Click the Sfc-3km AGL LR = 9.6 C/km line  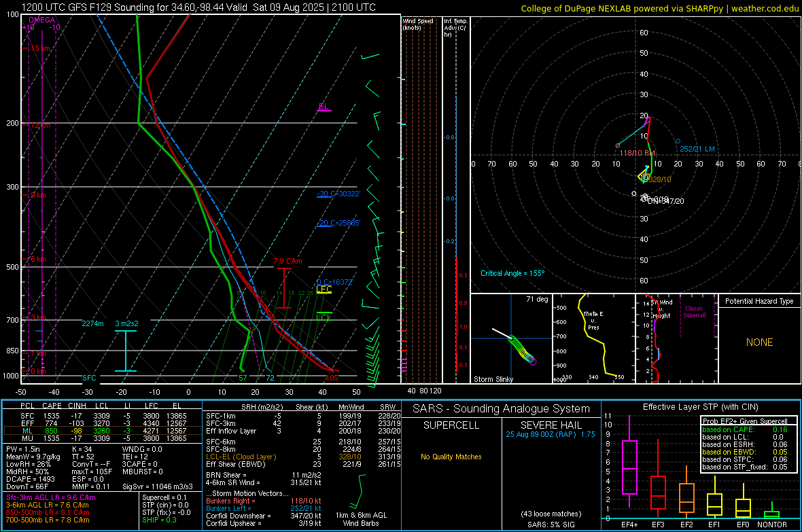pyautogui.click(x=51, y=497)
